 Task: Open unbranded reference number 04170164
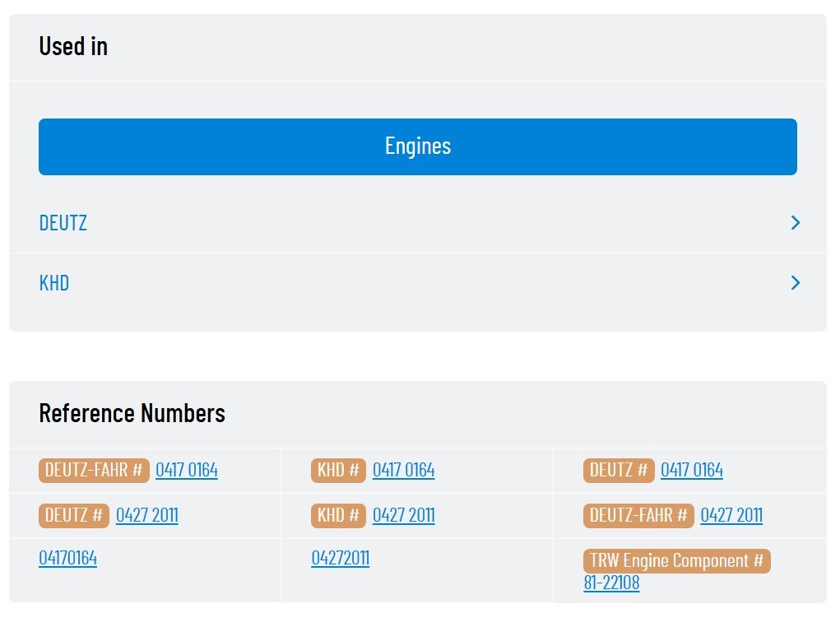(x=68, y=559)
